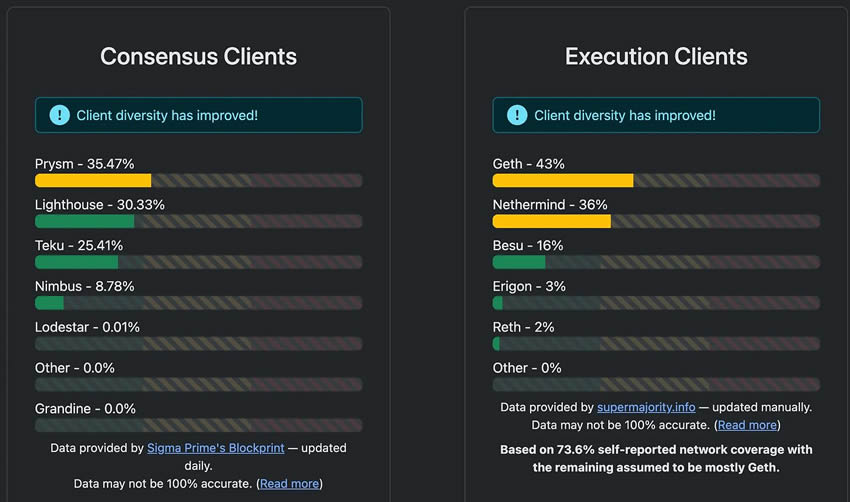
Task: Click the Besu 16% progress bar
Action: coord(656,262)
